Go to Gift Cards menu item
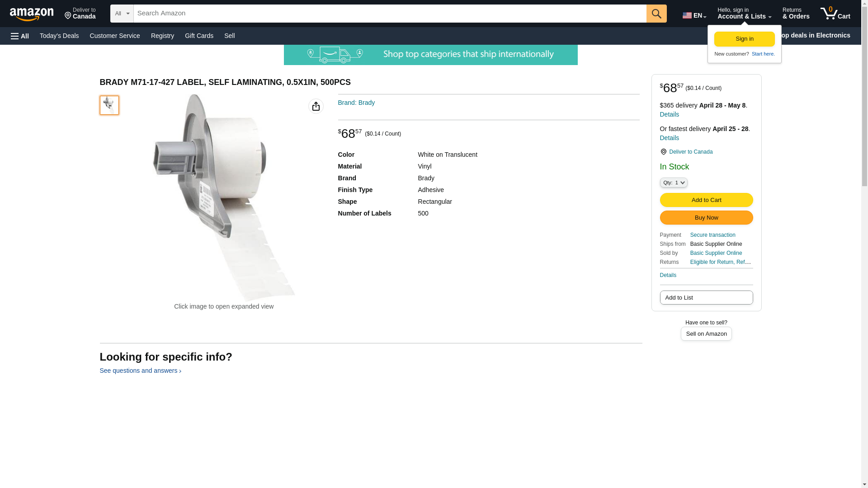The image size is (868, 488). pos(199,36)
